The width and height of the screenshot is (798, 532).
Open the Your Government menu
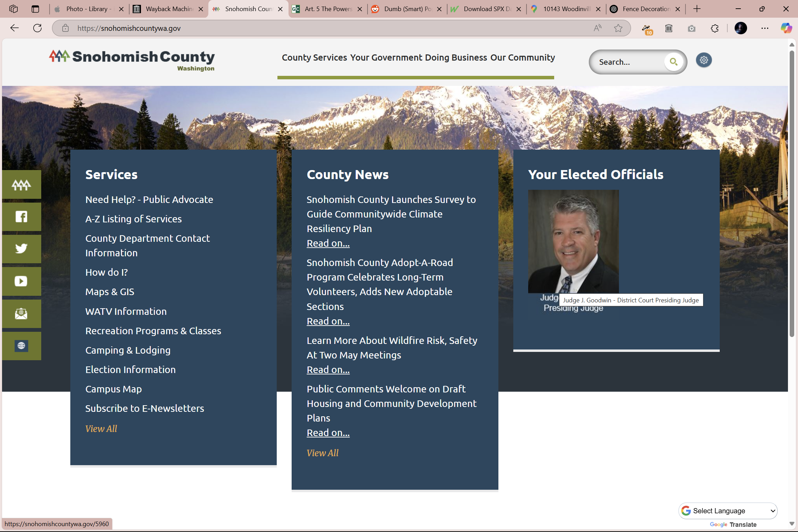pos(386,57)
